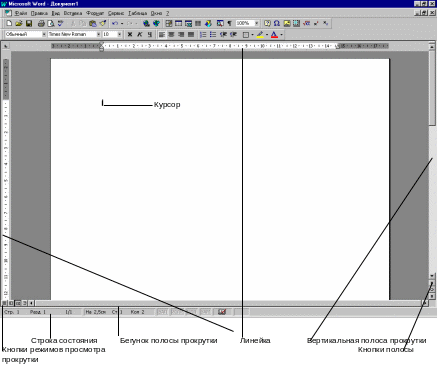Expand the font size 10 dropdown
This screenshot has height=373, width=444.
point(119,34)
